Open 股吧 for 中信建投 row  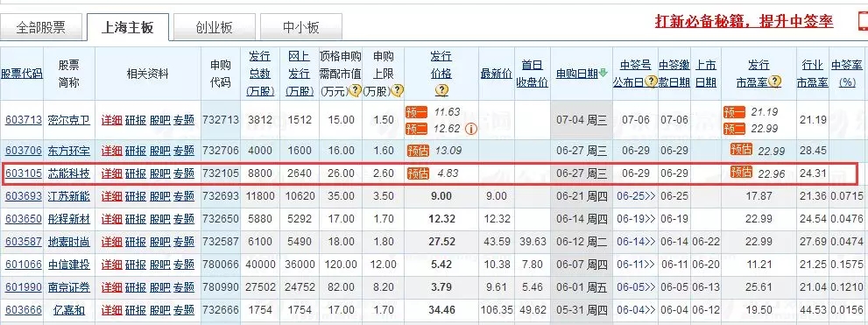pos(160,264)
